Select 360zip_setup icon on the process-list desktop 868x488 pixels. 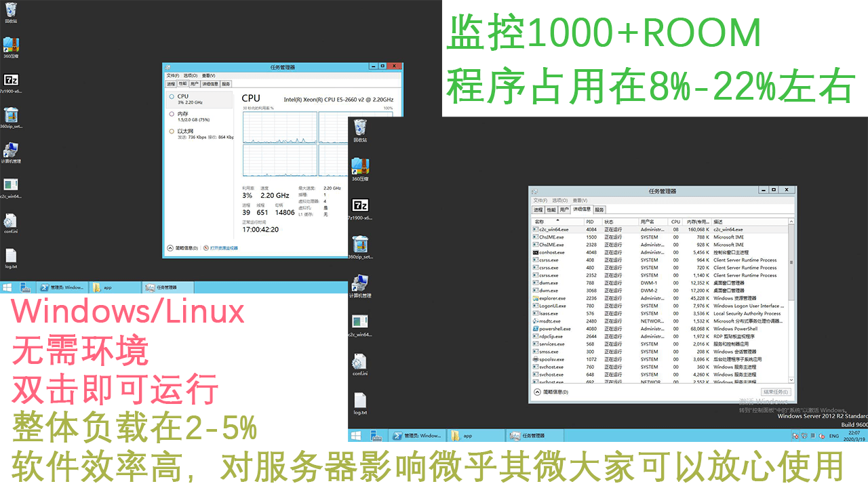(x=360, y=247)
